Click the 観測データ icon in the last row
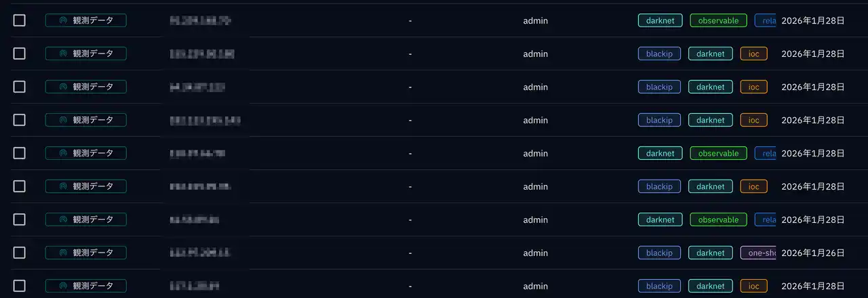The image size is (868, 298). click(x=64, y=286)
